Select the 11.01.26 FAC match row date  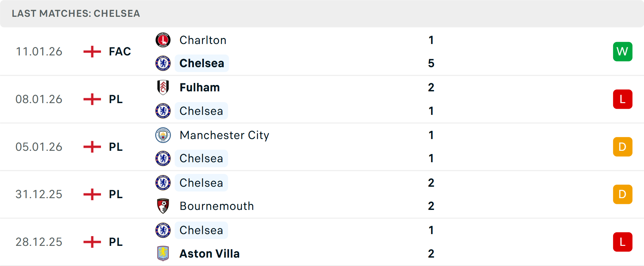[x=39, y=52]
